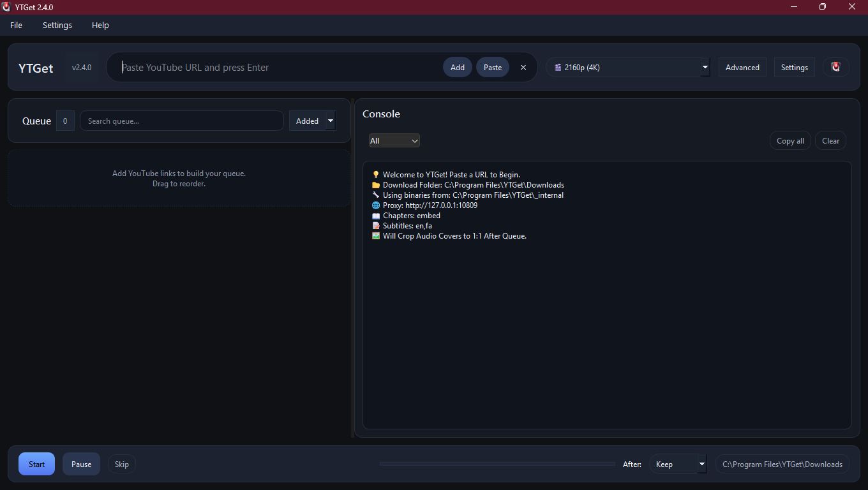This screenshot has height=490, width=868.
Task: Click the Copy all button
Action: click(790, 140)
